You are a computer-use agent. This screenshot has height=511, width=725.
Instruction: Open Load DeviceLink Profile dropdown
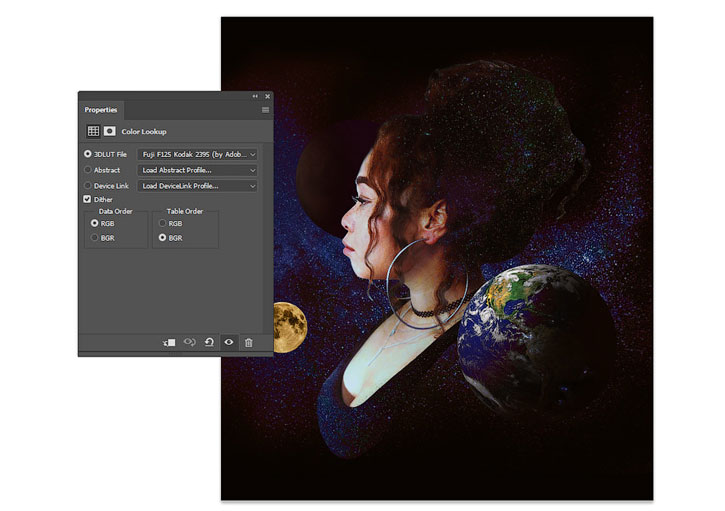197,186
